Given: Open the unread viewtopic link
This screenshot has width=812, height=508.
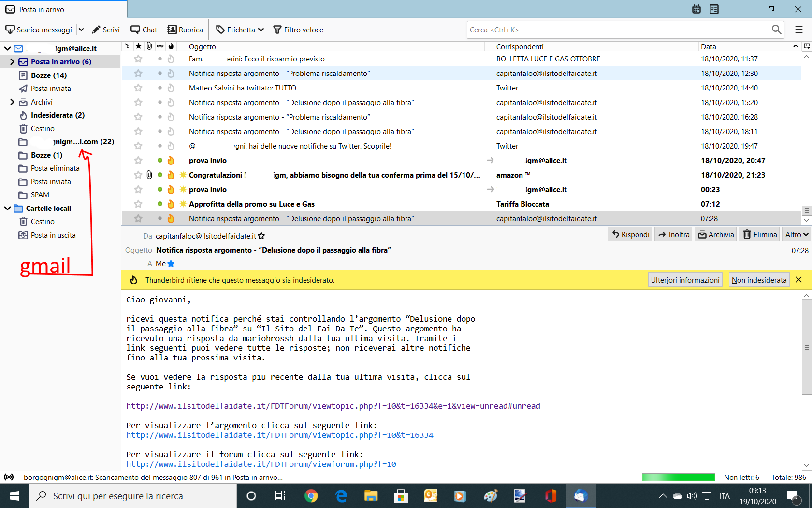Looking at the screenshot, I should (x=333, y=406).
